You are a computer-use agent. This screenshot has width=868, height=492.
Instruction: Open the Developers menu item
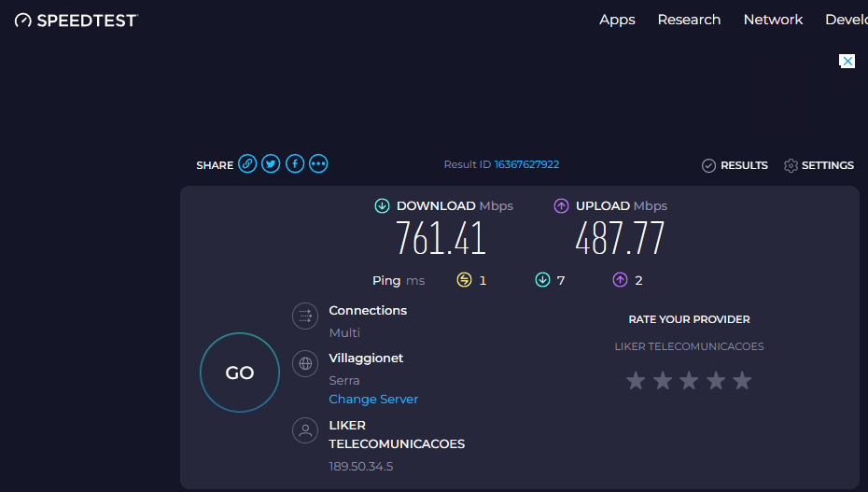coord(847,20)
